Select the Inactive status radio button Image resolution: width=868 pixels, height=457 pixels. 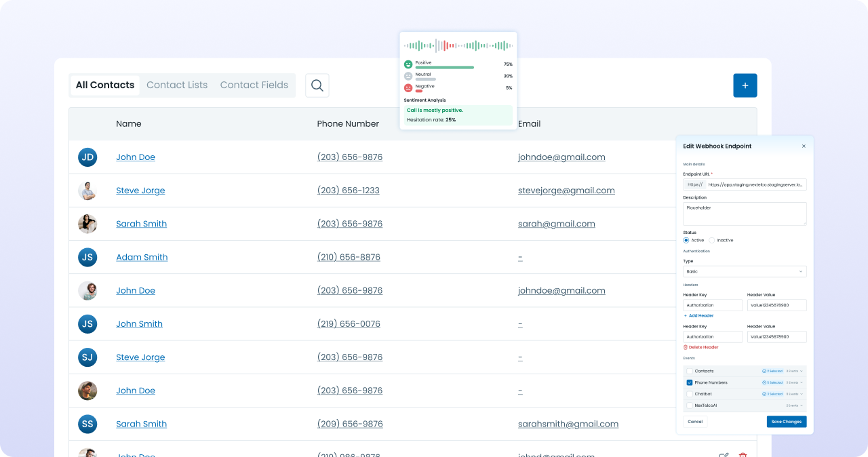pos(712,240)
